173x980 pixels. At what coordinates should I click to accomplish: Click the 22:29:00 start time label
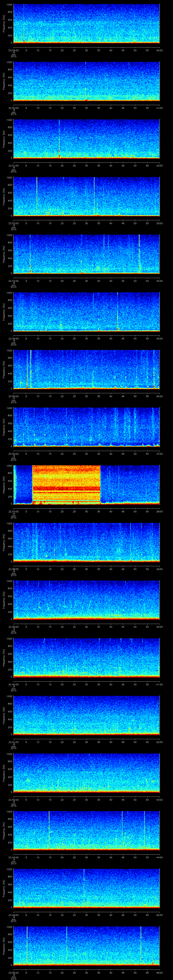click(x=13, y=50)
